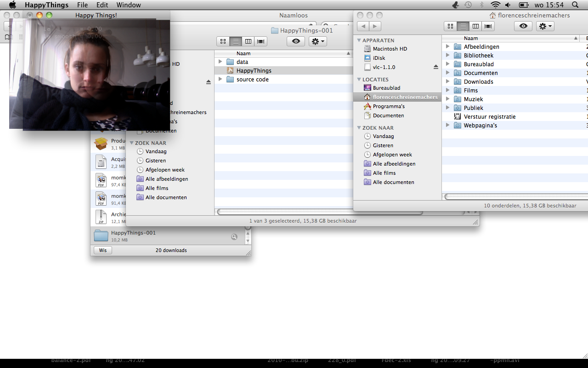Screen dimensions: 588x368
Task: Select list view in HappyThings-001 window
Action: tap(236, 41)
